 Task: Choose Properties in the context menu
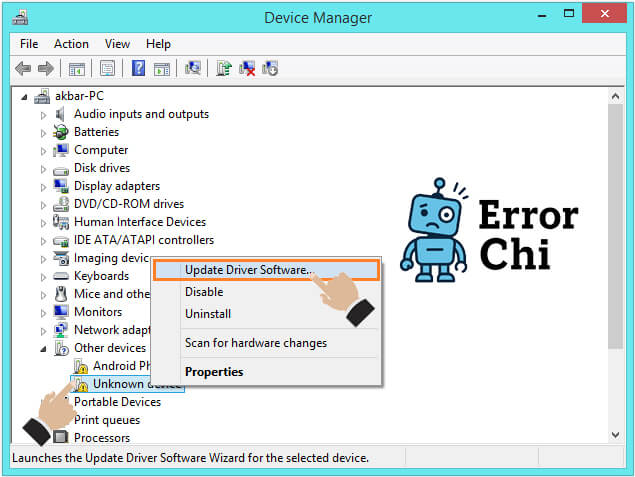214,372
